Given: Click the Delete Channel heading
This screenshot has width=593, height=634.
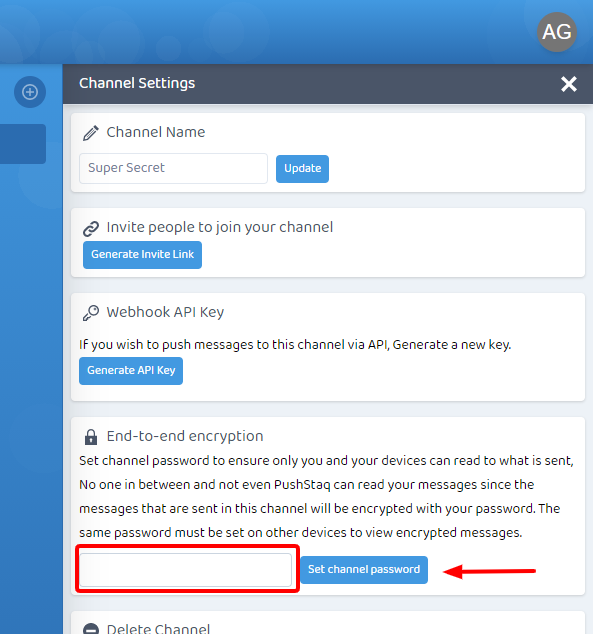Looking at the screenshot, I should coord(158,628).
